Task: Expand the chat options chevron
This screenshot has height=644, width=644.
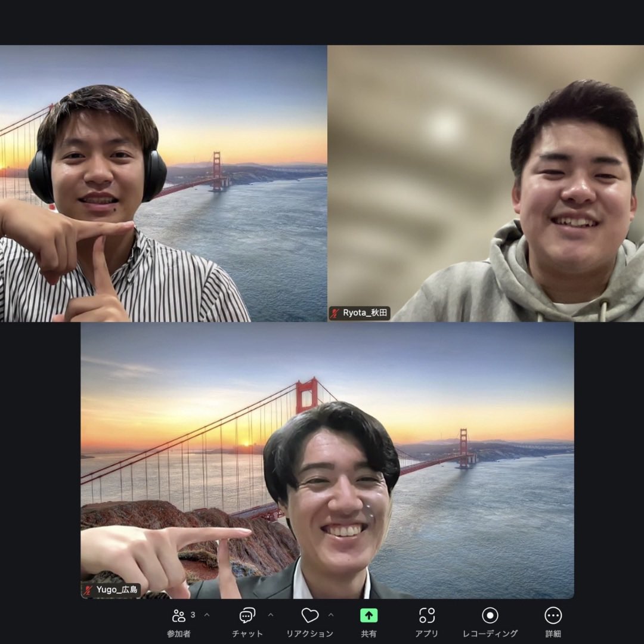Action: click(x=271, y=615)
